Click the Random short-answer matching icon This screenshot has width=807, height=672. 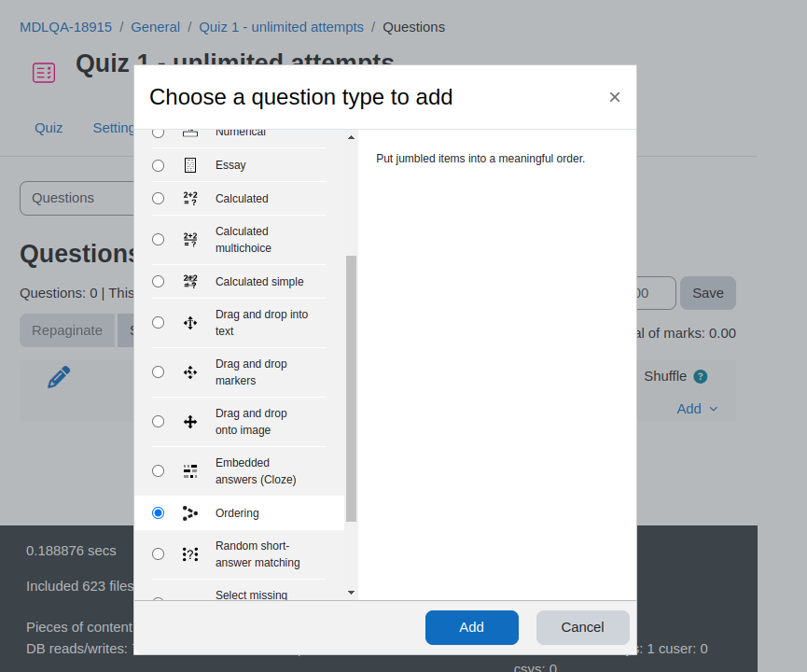(x=190, y=554)
